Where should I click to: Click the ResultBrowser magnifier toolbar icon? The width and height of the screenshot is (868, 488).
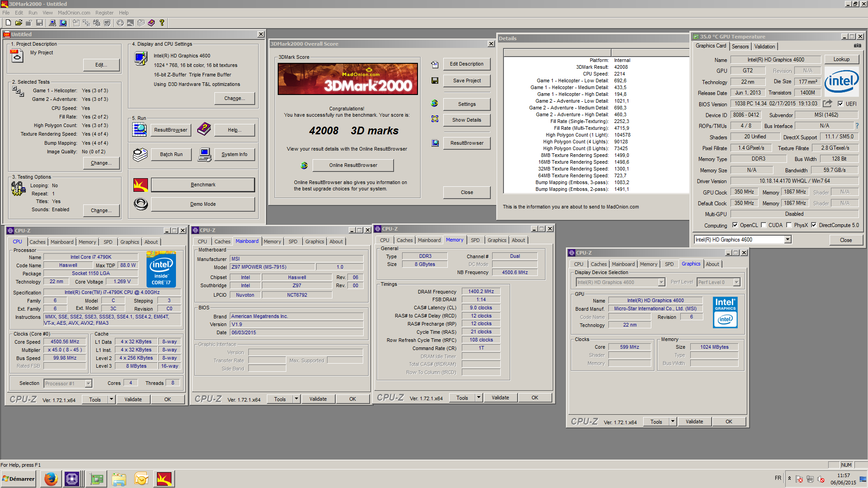click(63, 23)
